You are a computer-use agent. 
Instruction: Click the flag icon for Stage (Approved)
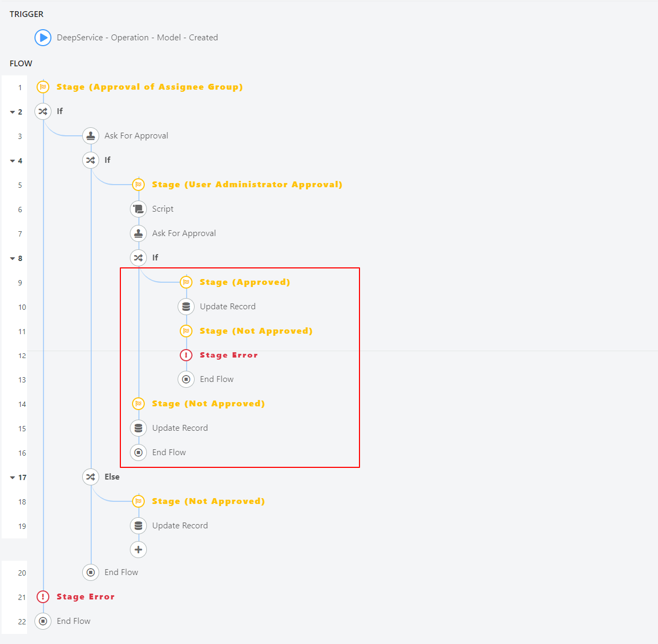coord(186,282)
